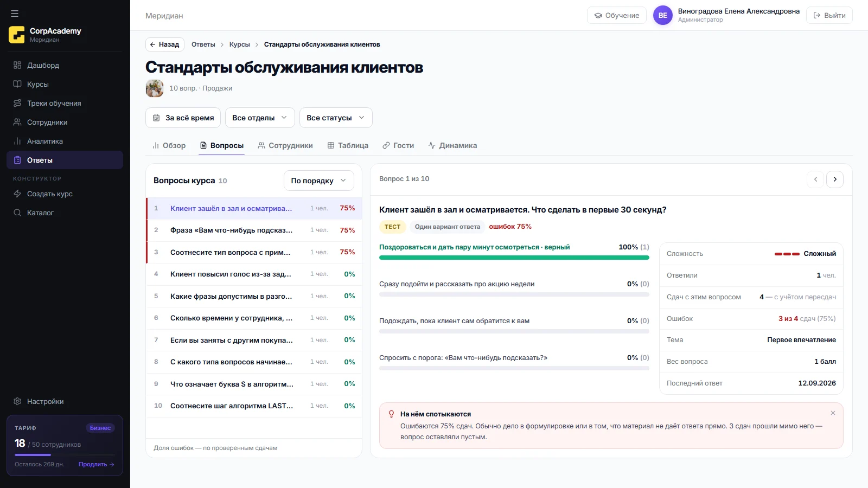
Task: Click the lightbulb icon in the hint
Action: 391,414
